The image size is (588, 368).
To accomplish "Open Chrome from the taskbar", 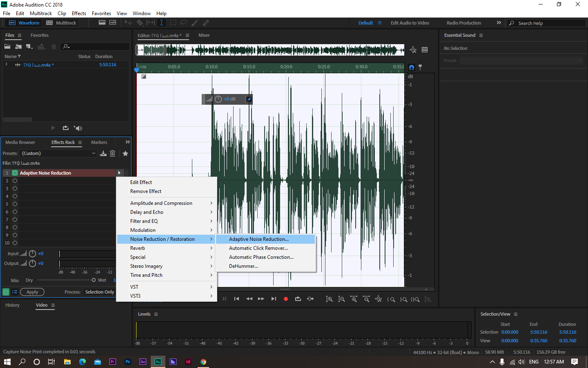I will [203, 362].
